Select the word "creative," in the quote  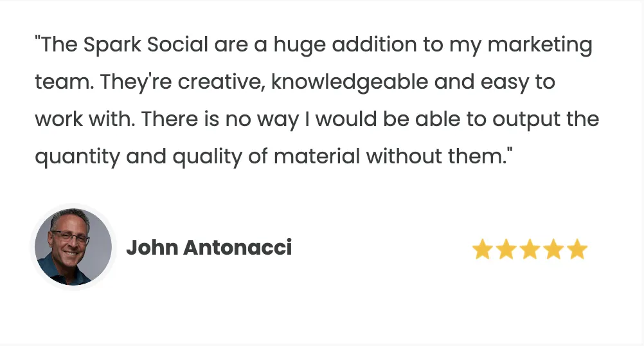[221, 82]
